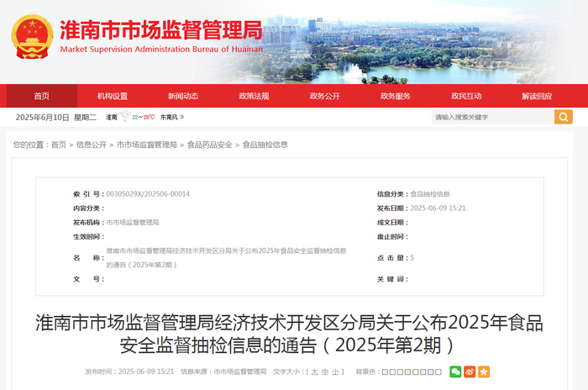Click the date text 2025年6月10日
The height and width of the screenshot is (390, 588).
42,117
